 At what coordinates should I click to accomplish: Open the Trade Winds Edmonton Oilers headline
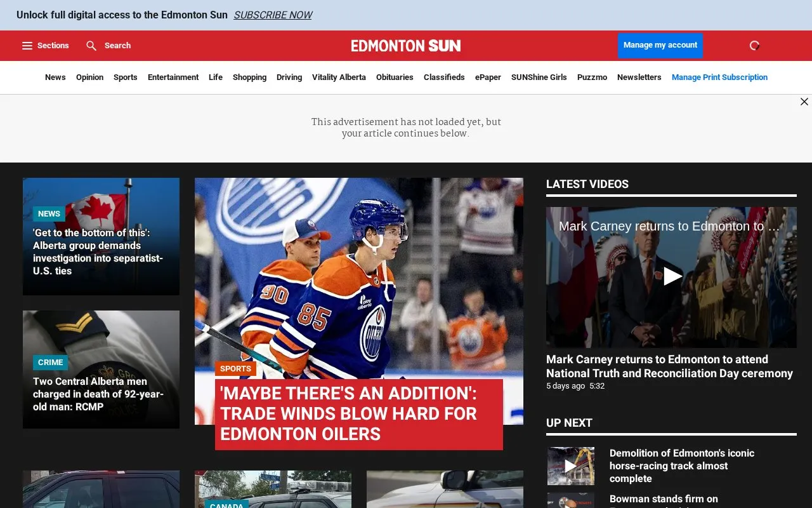[x=359, y=414]
